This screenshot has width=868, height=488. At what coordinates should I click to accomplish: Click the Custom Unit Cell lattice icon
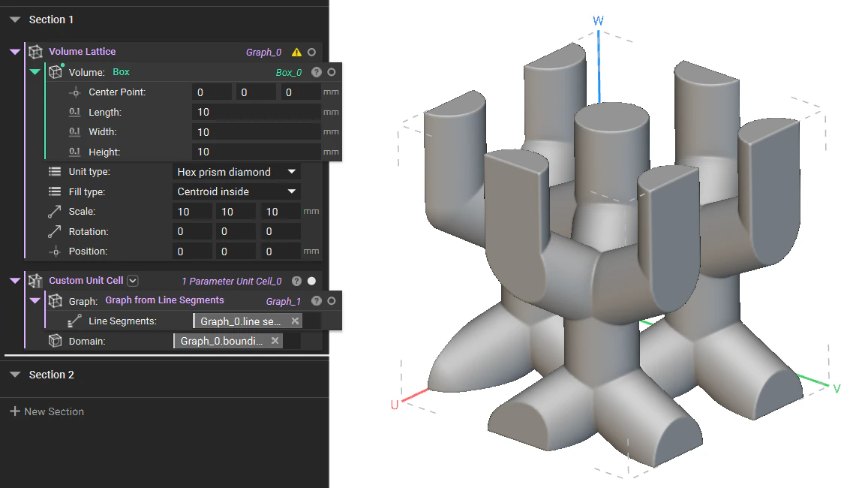click(x=35, y=280)
